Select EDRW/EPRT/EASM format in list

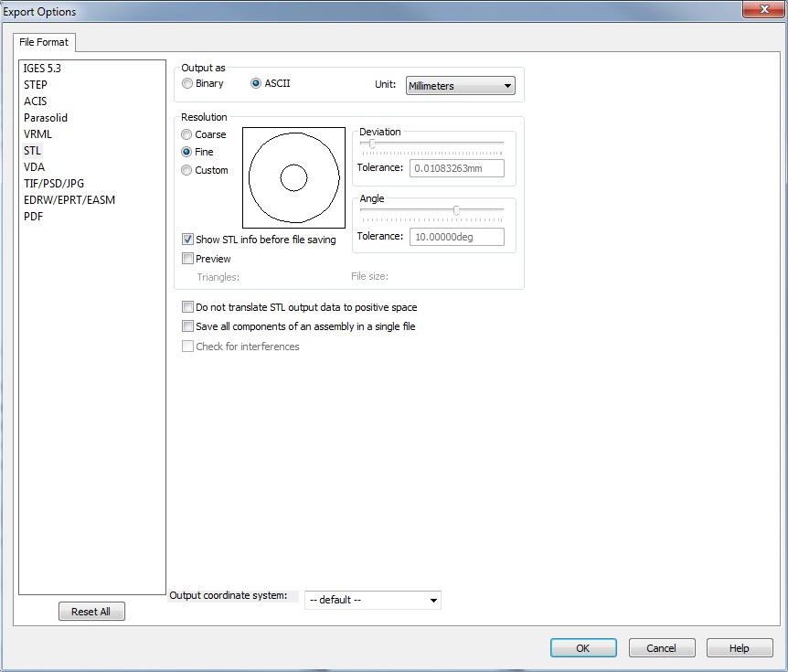(x=69, y=200)
